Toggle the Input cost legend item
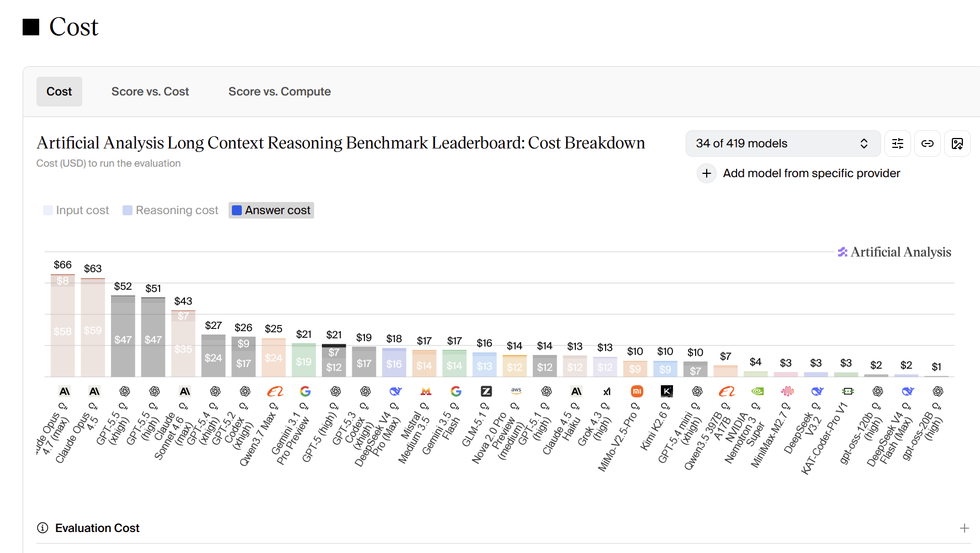 [76, 210]
